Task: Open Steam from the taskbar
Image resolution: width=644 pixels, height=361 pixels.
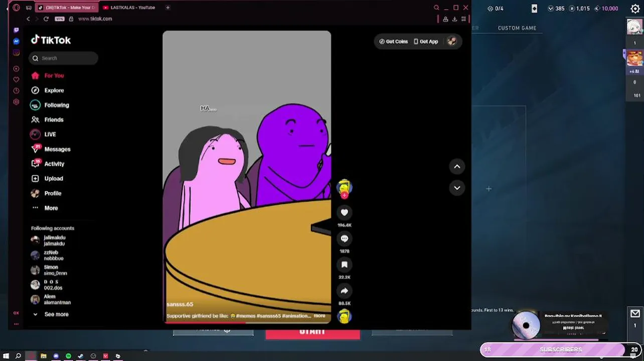Action: (80, 356)
